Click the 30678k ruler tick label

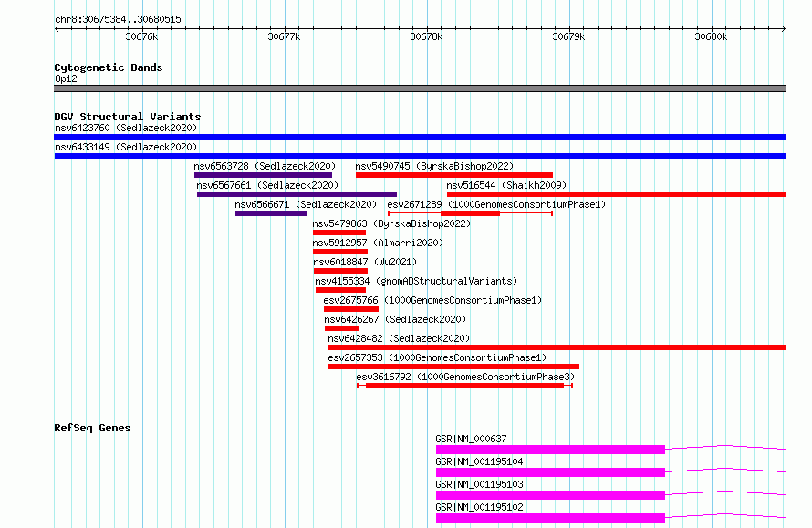[426, 36]
